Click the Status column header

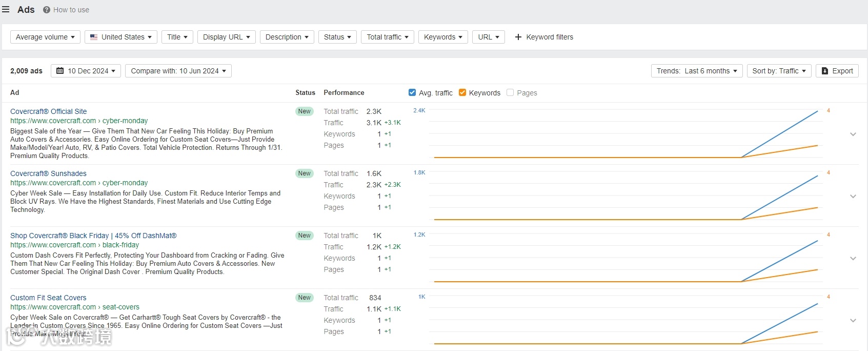(305, 92)
